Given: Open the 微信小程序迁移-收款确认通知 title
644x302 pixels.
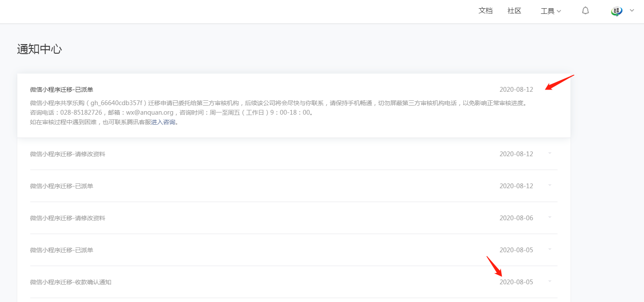Looking at the screenshot, I should click(71, 282).
